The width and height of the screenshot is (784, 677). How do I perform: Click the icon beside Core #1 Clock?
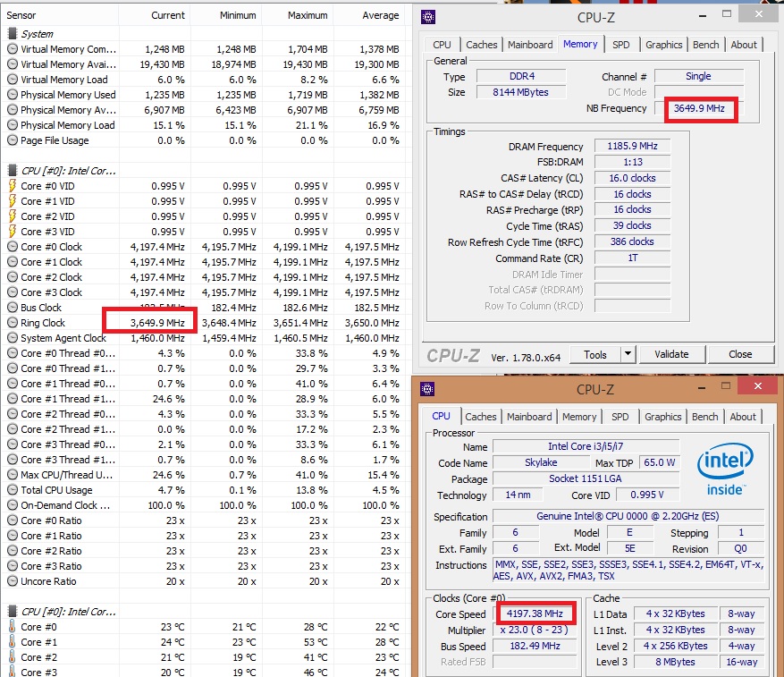(12, 262)
